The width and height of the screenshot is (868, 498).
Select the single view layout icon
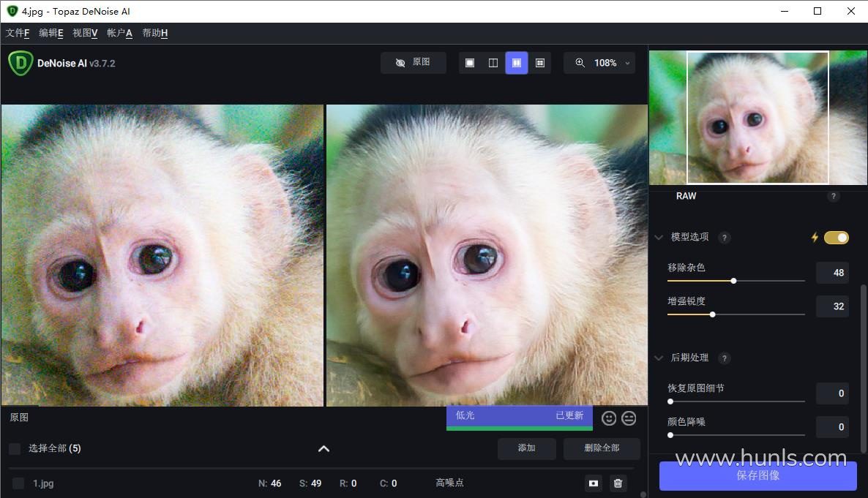[470, 63]
